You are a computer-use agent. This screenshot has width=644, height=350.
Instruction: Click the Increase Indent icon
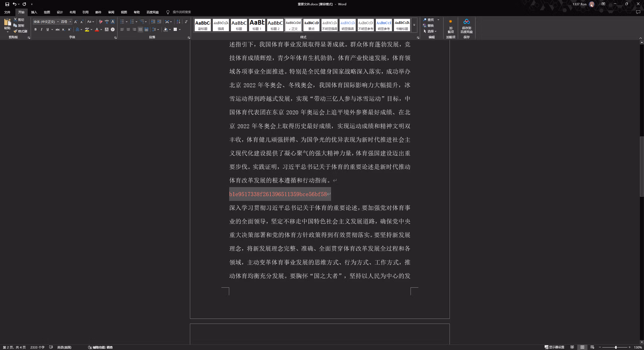(x=159, y=22)
